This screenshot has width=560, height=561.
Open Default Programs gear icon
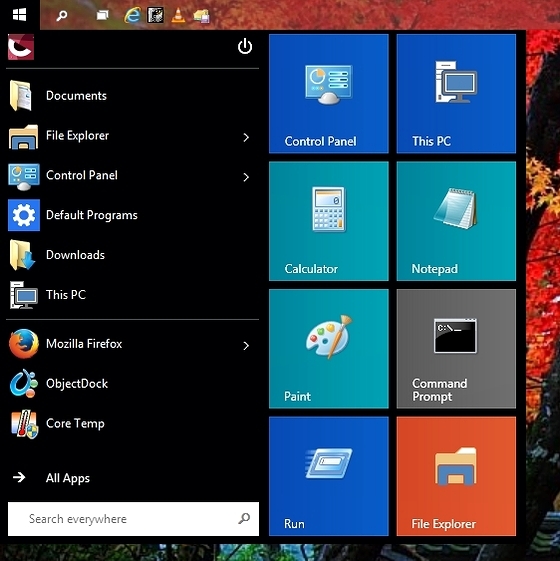24,215
